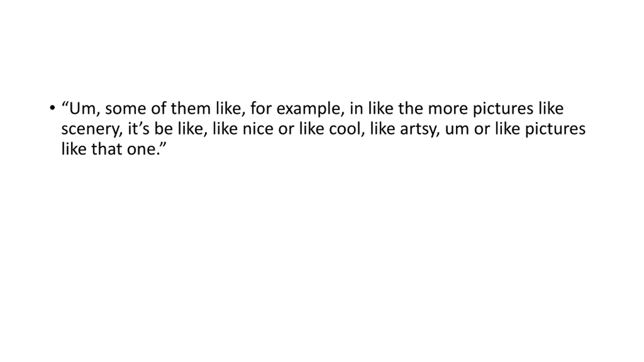Click the word "for" before "example"
Screen dimensions: 644x362
261,109
